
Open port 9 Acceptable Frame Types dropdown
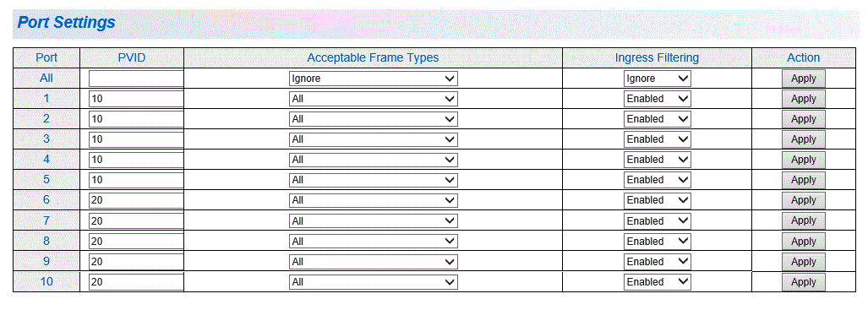pyautogui.click(x=373, y=261)
